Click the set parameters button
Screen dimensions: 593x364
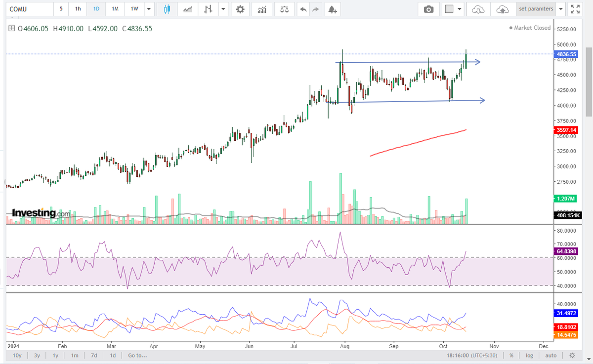(535, 9)
